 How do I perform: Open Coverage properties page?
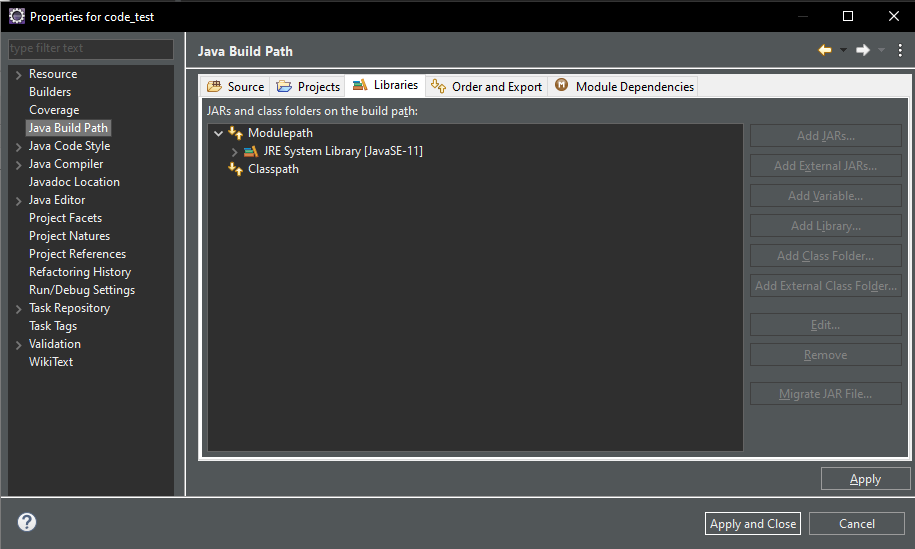54,110
